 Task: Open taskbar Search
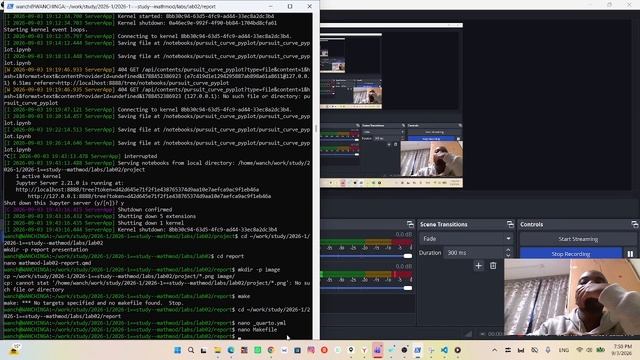191,350
